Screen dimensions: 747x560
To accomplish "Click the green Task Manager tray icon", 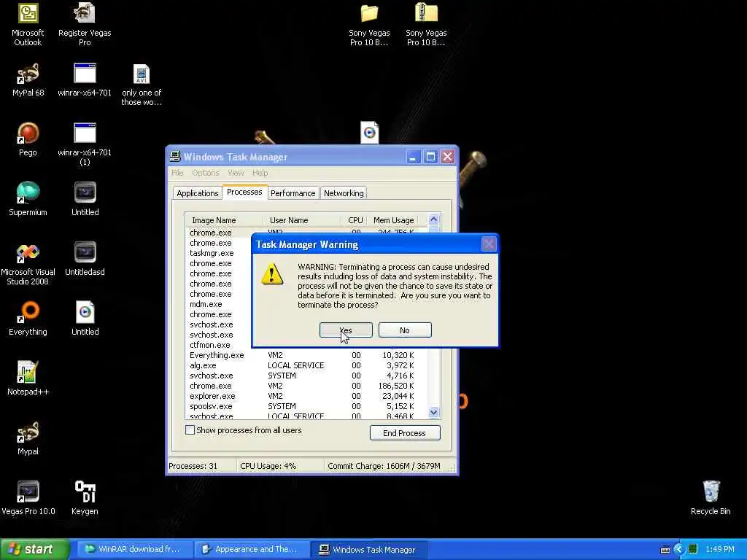I will (x=693, y=549).
